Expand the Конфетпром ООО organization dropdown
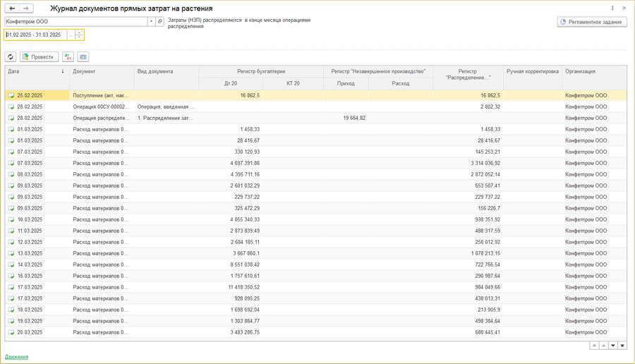 [151, 21]
